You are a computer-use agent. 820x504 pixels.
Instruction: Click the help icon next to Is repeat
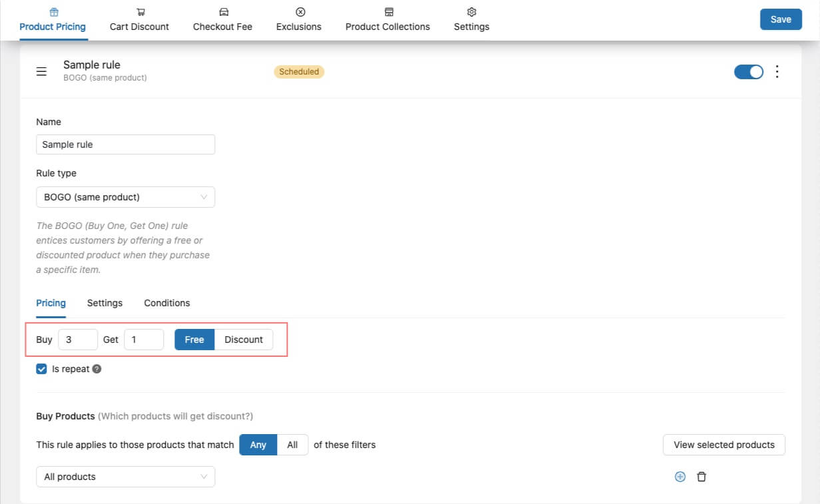tap(97, 369)
